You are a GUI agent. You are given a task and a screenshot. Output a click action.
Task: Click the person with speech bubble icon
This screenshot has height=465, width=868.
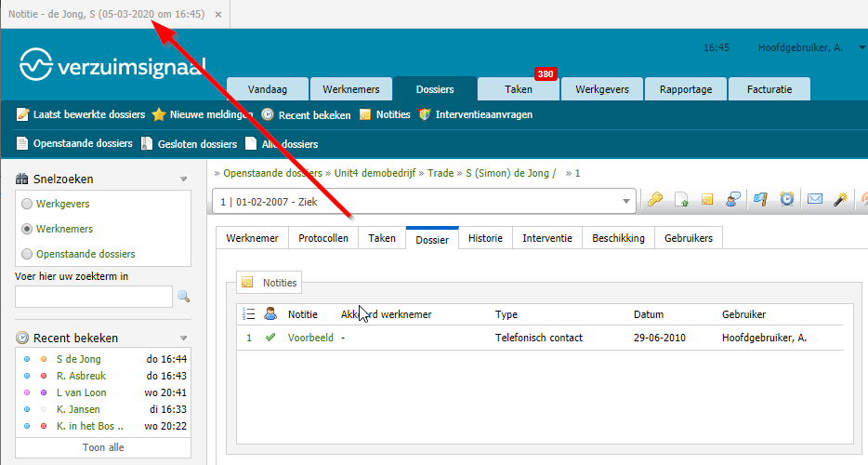pos(733,200)
